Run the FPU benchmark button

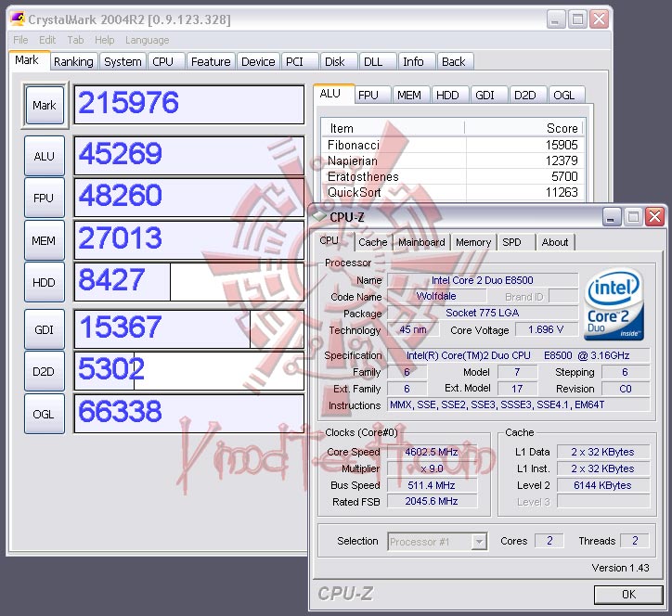[x=45, y=198]
